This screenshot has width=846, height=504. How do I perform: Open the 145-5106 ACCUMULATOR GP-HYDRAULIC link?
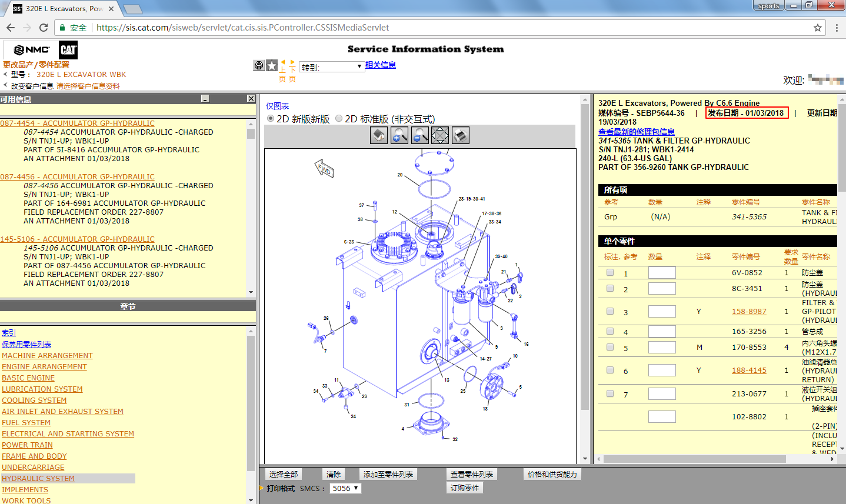(x=77, y=239)
